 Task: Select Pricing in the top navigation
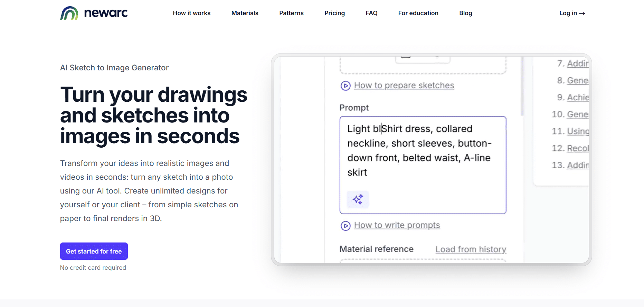point(334,13)
